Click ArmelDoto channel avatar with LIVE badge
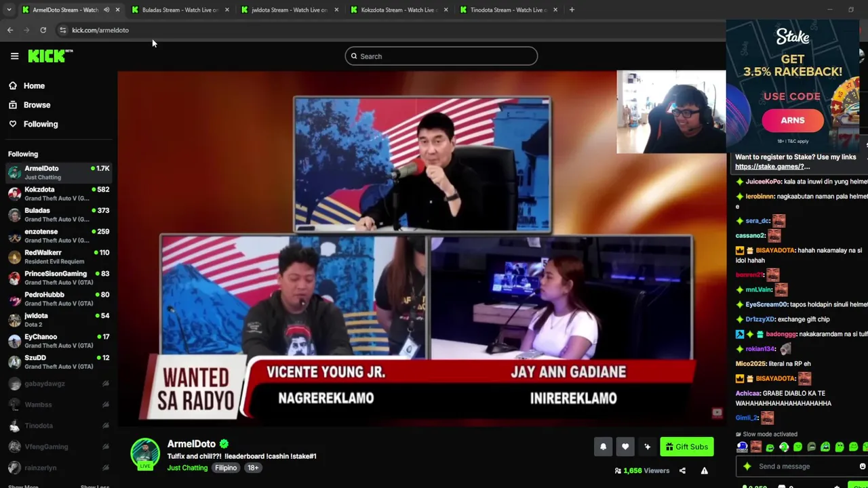This screenshot has width=868, height=488. pos(145,453)
